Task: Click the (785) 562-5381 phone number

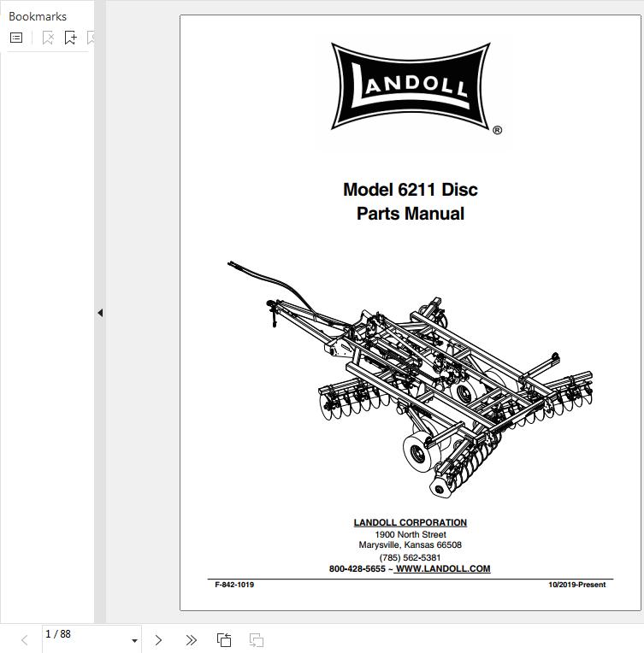Action: (411, 557)
